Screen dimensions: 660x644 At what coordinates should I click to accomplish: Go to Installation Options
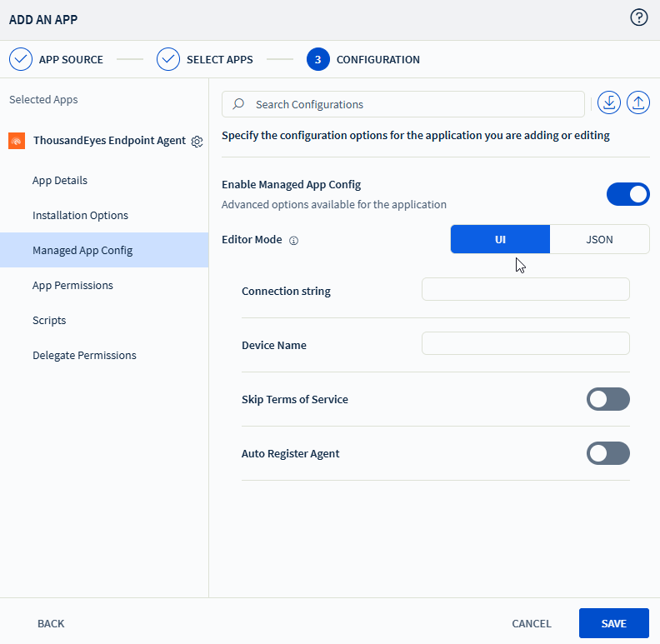[x=80, y=215]
